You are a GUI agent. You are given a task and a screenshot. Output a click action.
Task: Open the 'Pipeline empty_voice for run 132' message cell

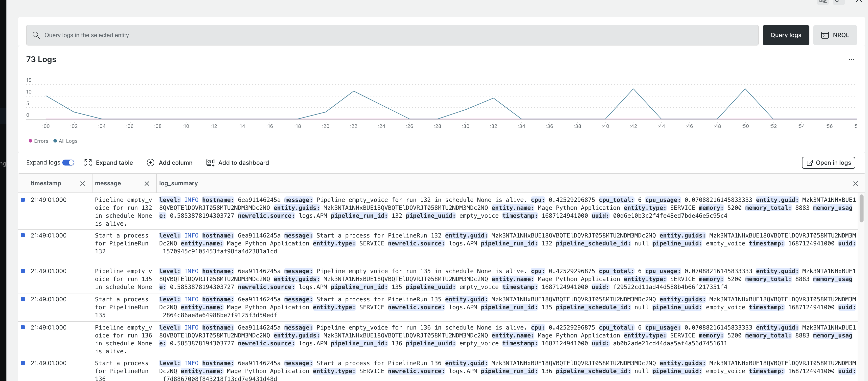click(x=123, y=212)
